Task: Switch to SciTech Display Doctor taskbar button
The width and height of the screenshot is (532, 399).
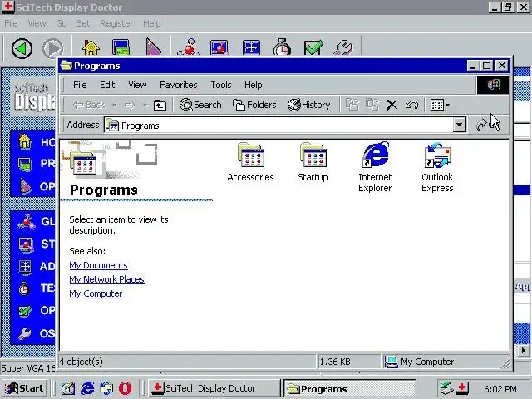Action: pyautogui.click(x=214, y=388)
